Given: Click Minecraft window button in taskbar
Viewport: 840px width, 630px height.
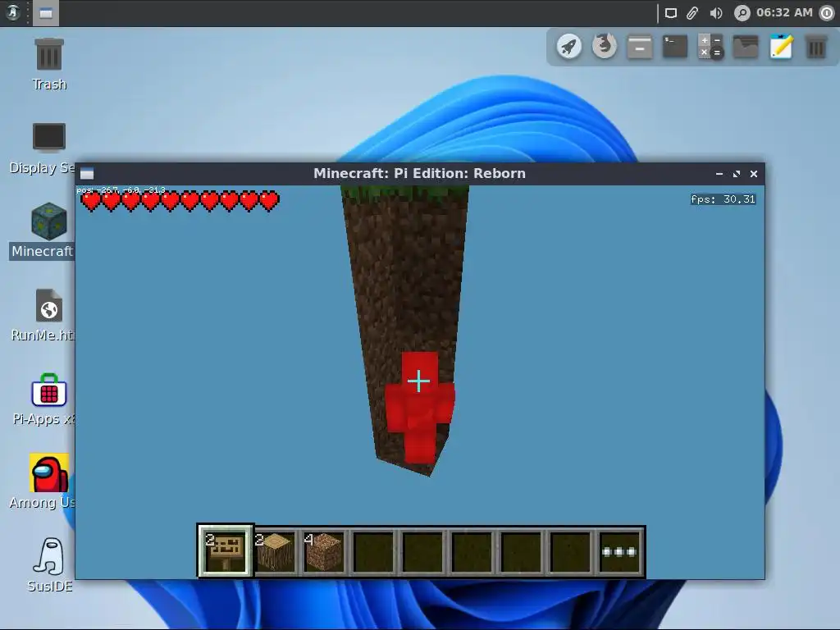Looking at the screenshot, I should coord(46,13).
